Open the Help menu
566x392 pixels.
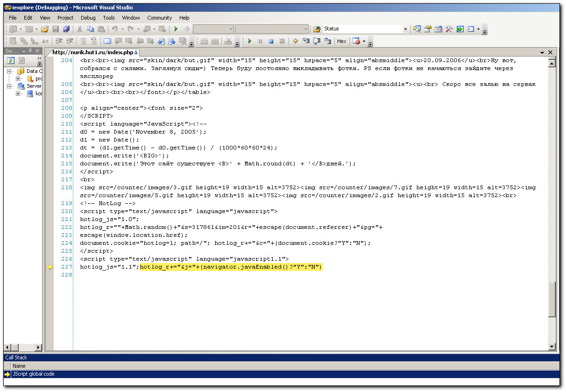(x=184, y=18)
